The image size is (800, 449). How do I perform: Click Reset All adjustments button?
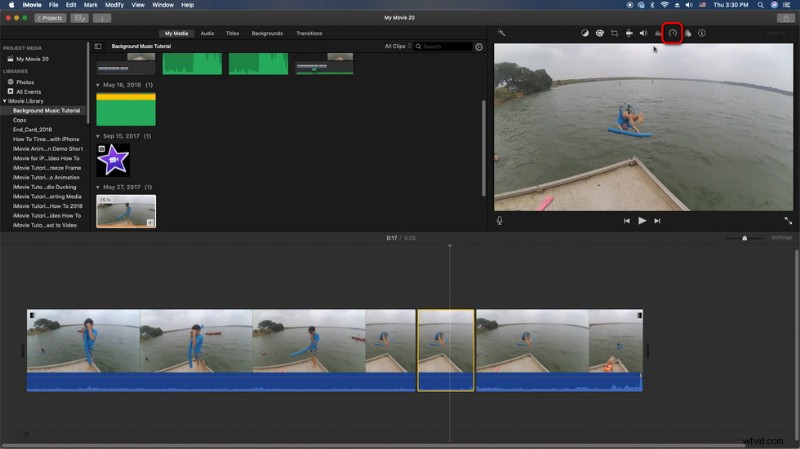pyautogui.click(x=776, y=33)
